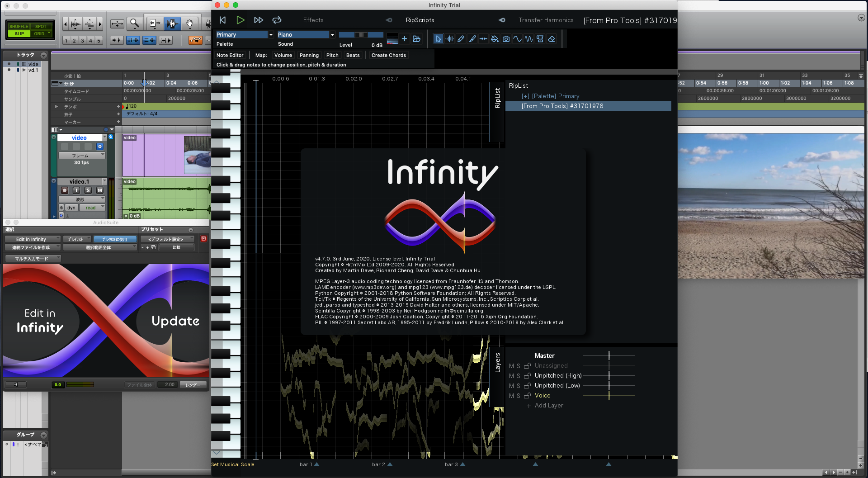The width and height of the screenshot is (868, 478).
Task: Select the Pro Tools Grabber hand tool
Action: click(x=190, y=23)
